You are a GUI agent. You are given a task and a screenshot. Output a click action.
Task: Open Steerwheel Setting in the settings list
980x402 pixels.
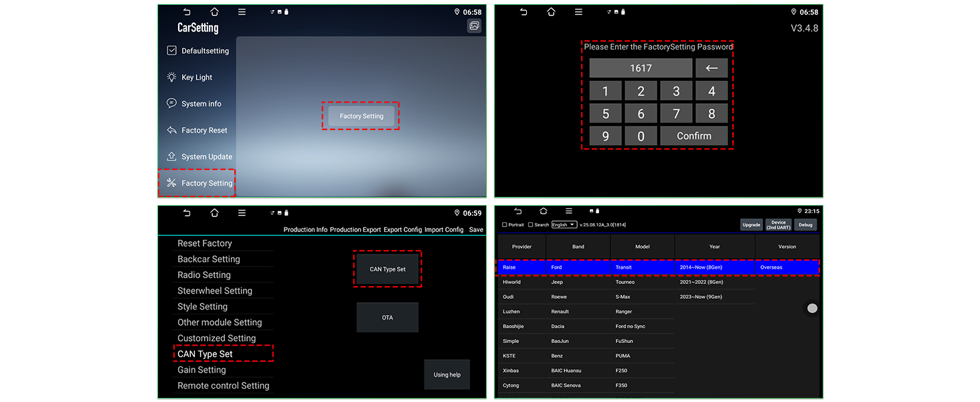[x=215, y=291]
